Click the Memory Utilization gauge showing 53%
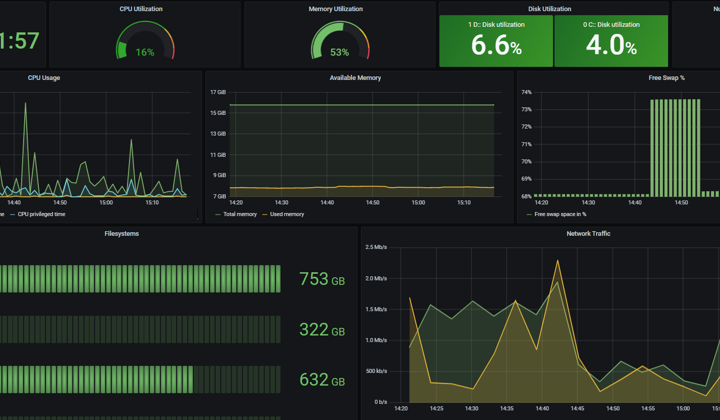Viewport: 720px width, 420px height. click(340, 40)
